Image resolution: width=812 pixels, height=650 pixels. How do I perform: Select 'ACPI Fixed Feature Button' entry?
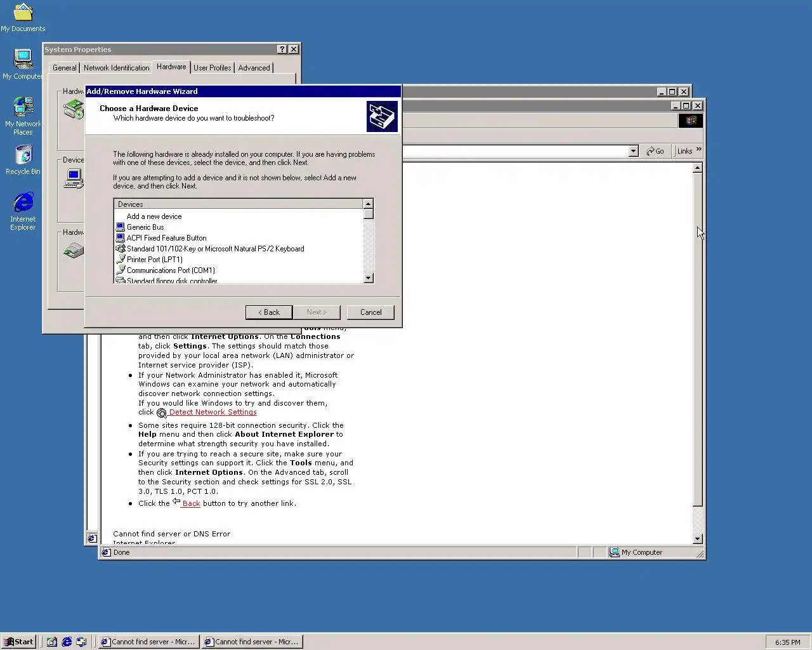(166, 238)
